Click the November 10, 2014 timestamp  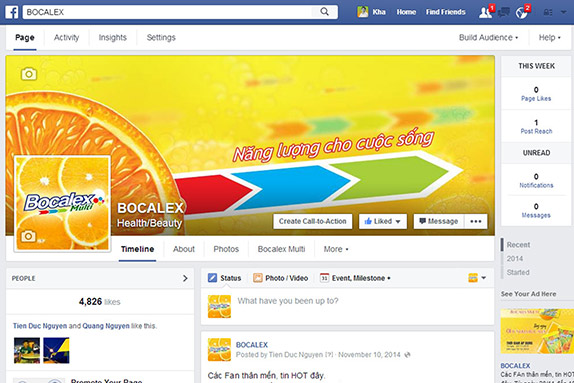(x=369, y=355)
